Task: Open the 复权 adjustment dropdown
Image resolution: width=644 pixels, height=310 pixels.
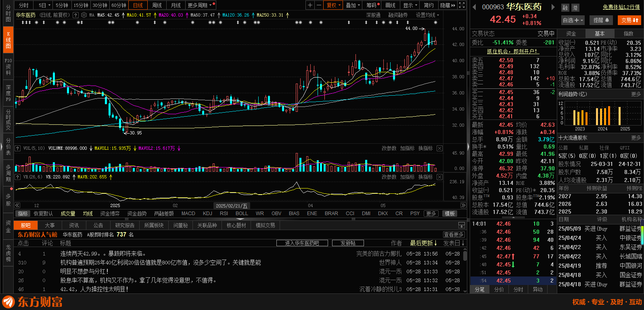Action: tap(334, 5)
